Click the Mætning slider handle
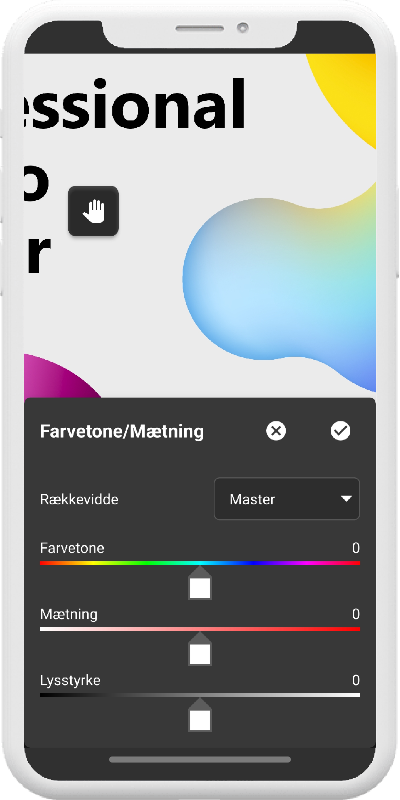The image size is (400, 800). pos(200,649)
